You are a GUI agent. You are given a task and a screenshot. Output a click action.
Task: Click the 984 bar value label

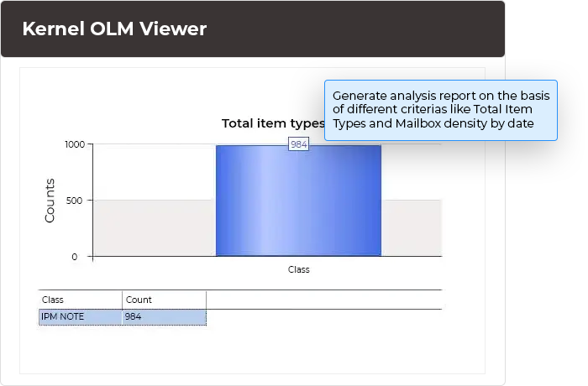[298, 144]
